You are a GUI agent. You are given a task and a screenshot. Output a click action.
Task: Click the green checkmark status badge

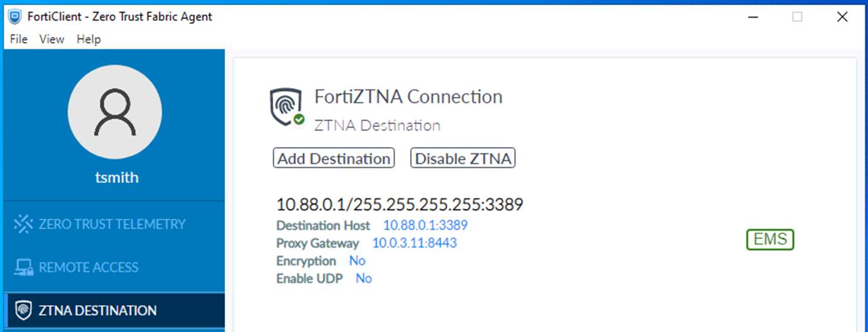point(299,119)
